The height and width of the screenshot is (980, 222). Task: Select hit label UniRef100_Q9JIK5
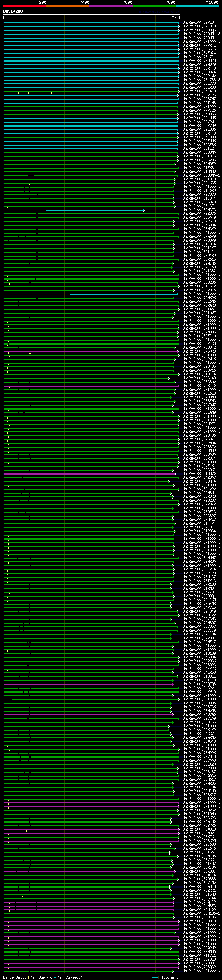click(199, 600)
